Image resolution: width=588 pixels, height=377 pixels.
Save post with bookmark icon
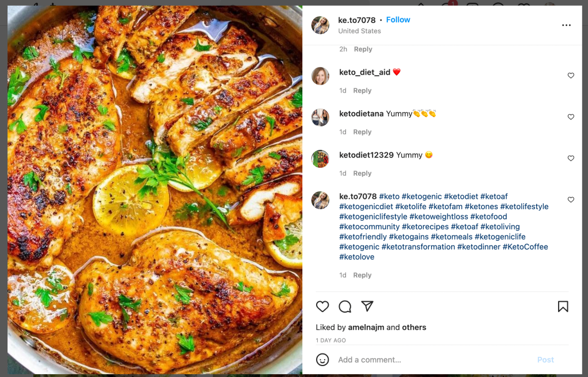[563, 306]
